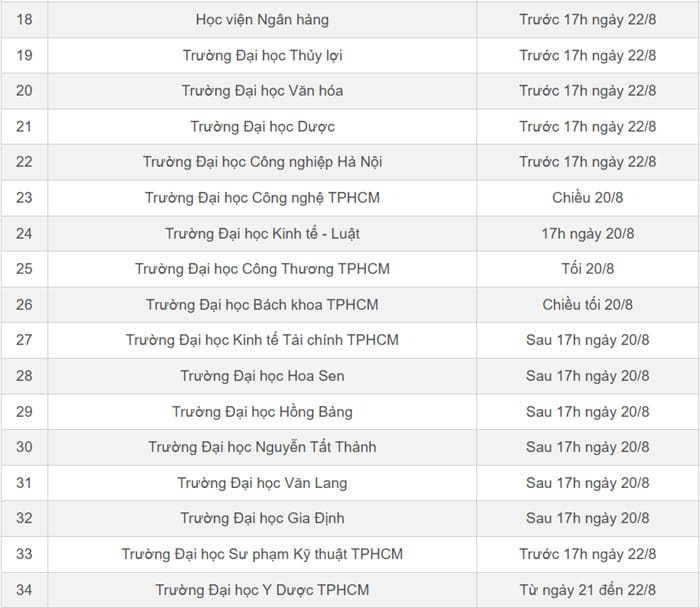Click the "Tối 20/8" time cell
The height and width of the screenshot is (608, 700).
click(588, 269)
